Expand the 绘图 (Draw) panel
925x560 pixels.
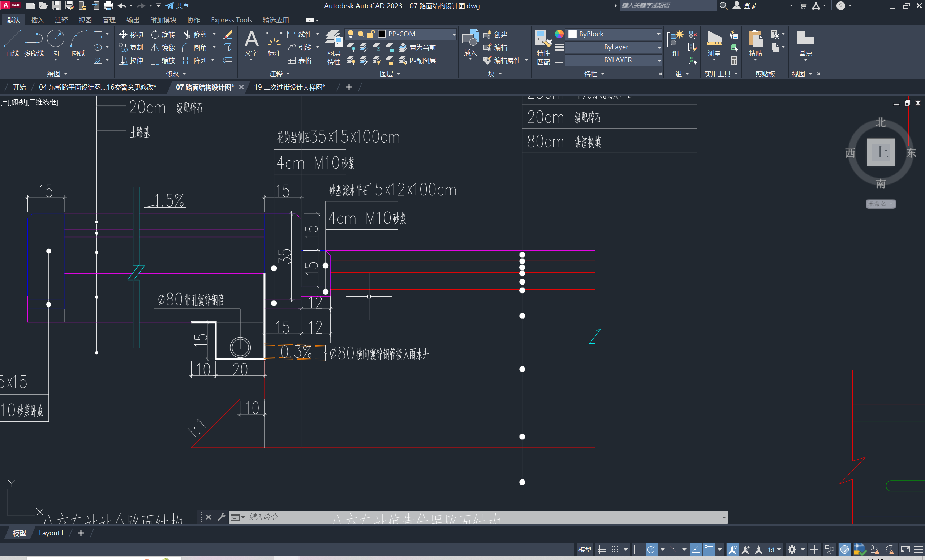(x=57, y=74)
